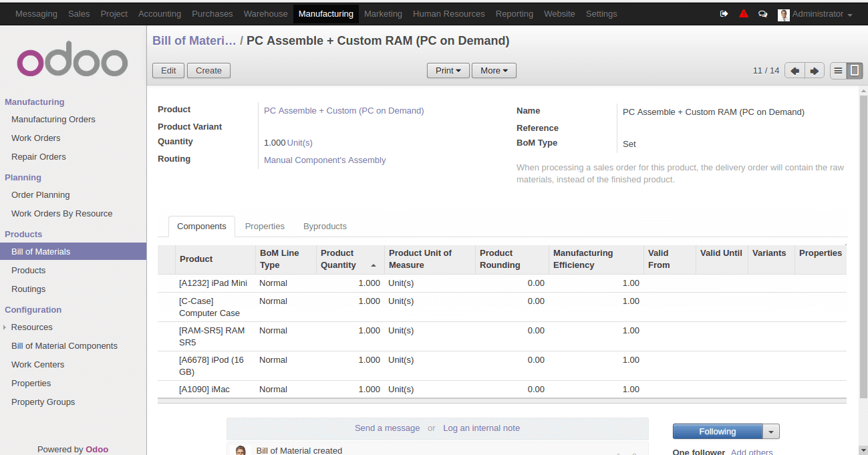Open the Administrator user menu
Screen dimensions: 868x455
[x=822, y=14]
